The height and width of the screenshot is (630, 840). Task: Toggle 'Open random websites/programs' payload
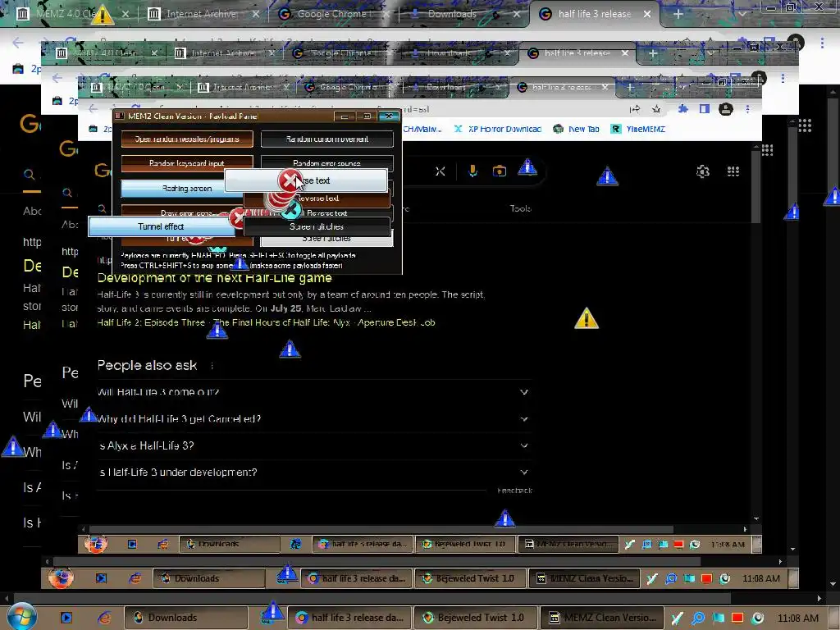[x=187, y=139]
